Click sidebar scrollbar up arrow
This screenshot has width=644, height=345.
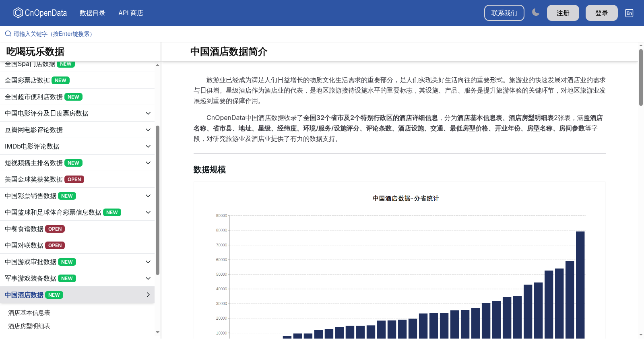click(157, 65)
